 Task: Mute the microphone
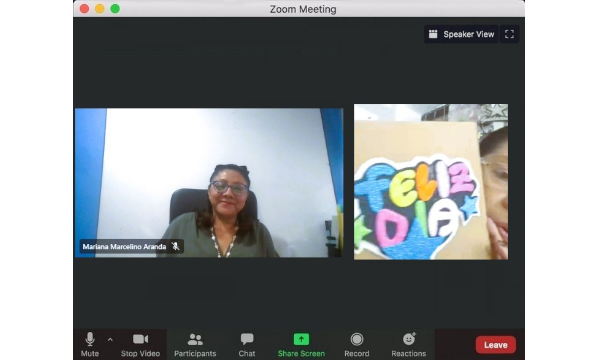(x=90, y=344)
